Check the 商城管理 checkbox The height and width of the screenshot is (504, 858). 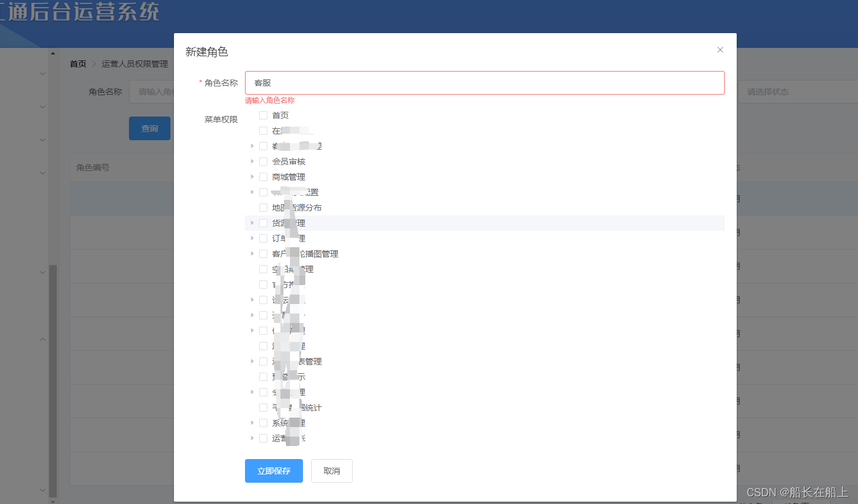263,177
